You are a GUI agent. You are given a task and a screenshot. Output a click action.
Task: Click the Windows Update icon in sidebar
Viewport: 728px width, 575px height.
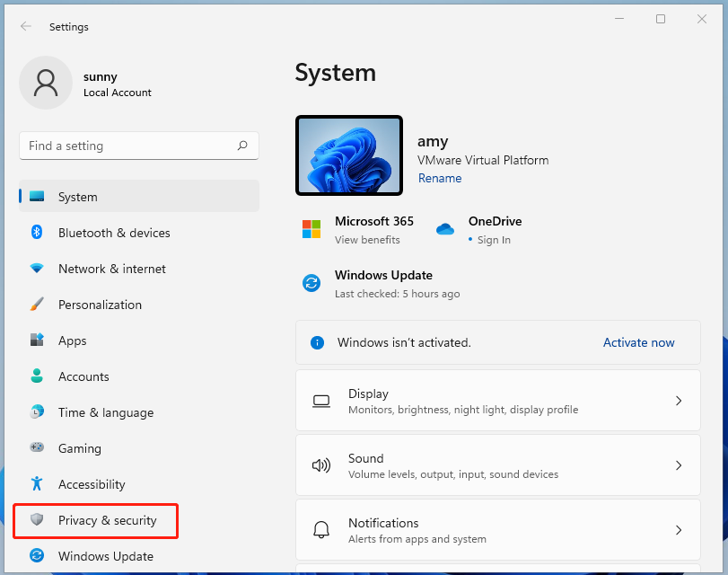(37, 555)
